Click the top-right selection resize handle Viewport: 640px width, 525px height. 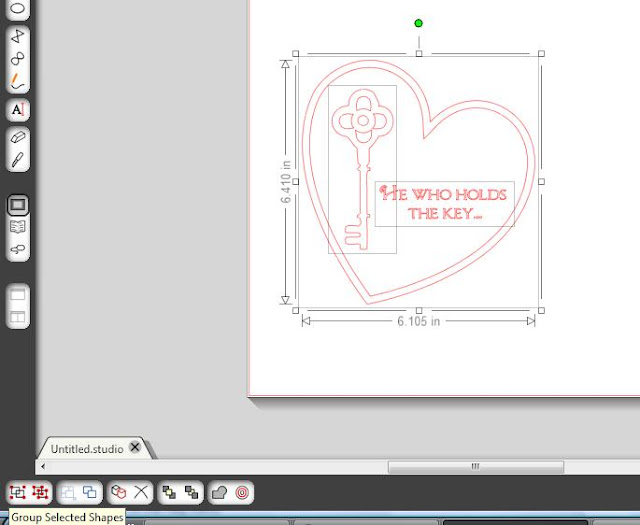[x=542, y=53]
